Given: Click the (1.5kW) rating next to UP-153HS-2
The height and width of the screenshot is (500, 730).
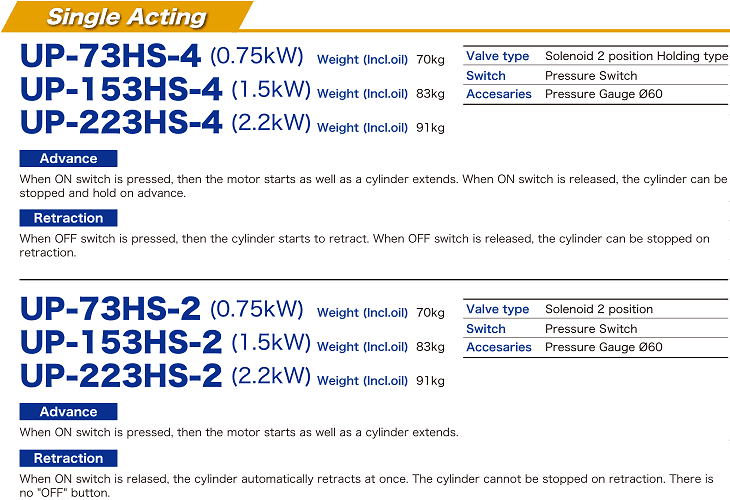Looking at the screenshot, I should coord(270,343).
